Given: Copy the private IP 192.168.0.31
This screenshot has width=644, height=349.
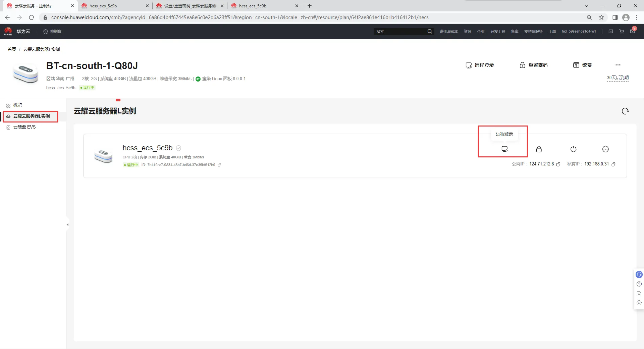Looking at the screenshot, I should [x=613, y=164].
